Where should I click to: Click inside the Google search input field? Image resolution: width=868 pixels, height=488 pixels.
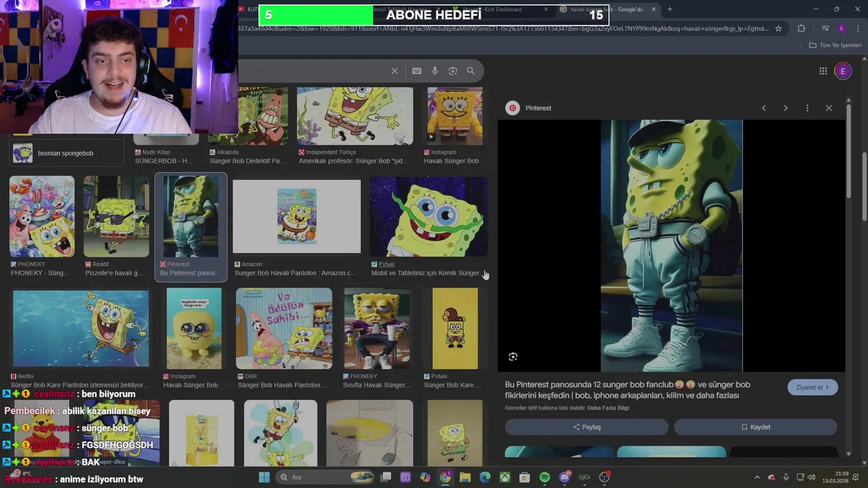click(312, 70)
